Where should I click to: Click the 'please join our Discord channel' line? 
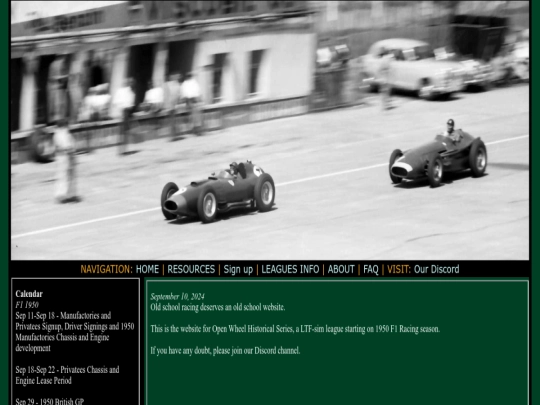(225, 351)
